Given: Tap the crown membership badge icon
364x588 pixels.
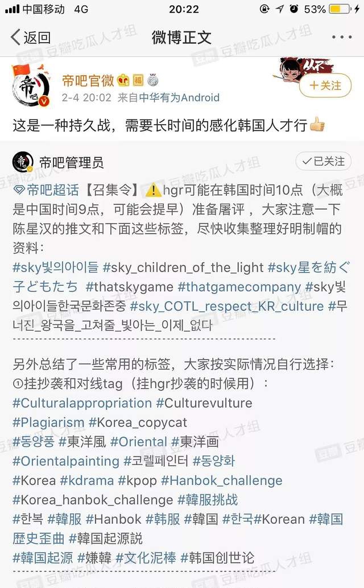Looking at the screenshot, I should (x=123, y=80).
